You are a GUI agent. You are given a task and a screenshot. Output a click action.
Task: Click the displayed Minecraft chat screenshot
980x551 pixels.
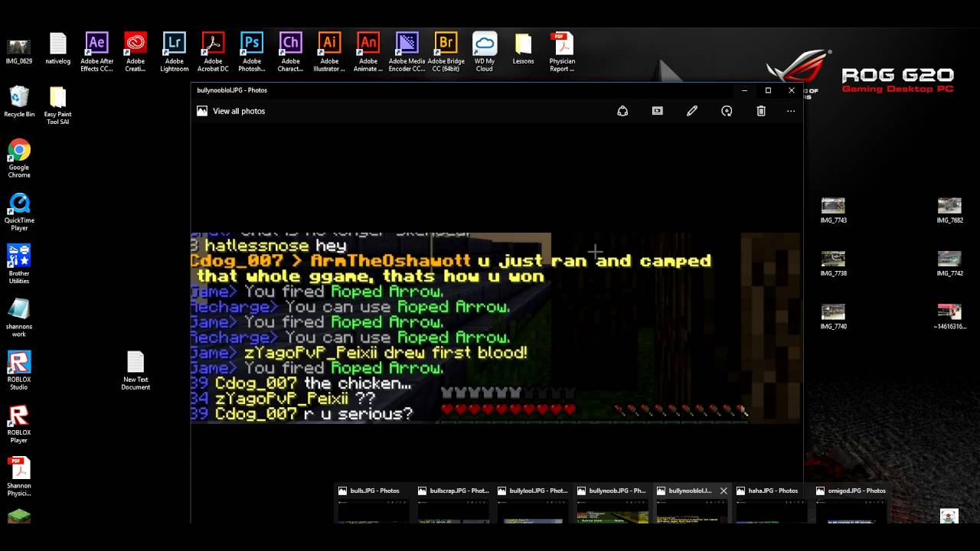pyautogui.click(x=496, y=328)
